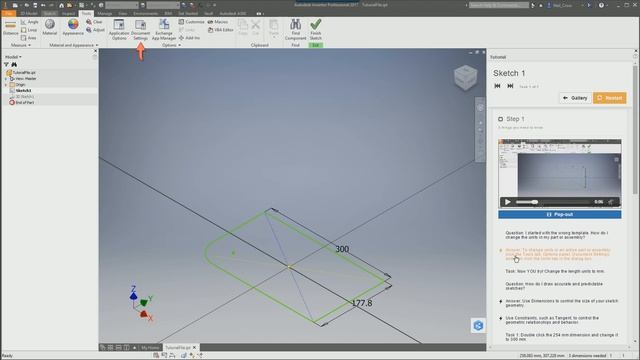The height and width of the screenshot is (360, 640).
Task: Expand the Options panel dropdown
Action: click(x=171, y=45)
